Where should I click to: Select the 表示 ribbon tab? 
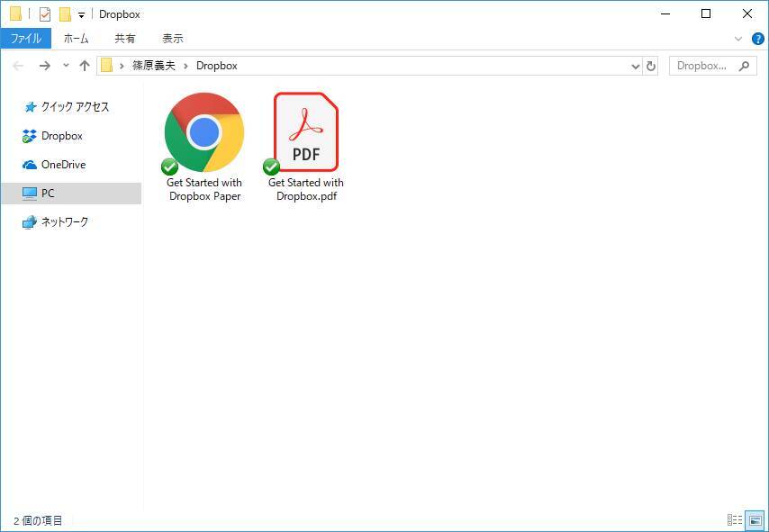point(173,38)
